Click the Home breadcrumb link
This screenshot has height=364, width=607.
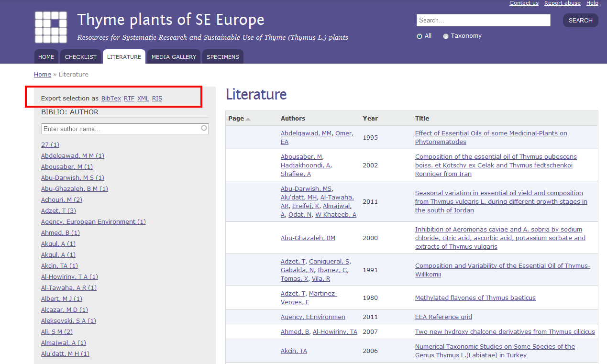tap(43, 74)
